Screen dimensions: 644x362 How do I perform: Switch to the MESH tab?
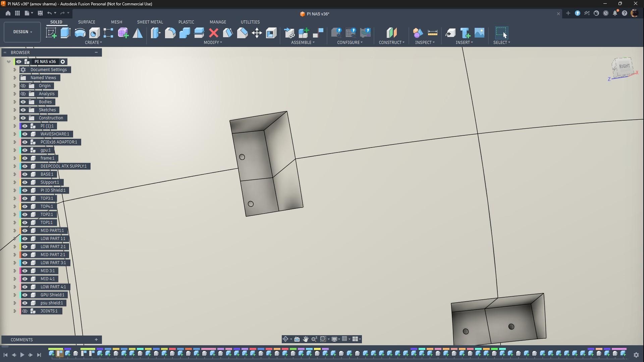click(x=116, y=22)
